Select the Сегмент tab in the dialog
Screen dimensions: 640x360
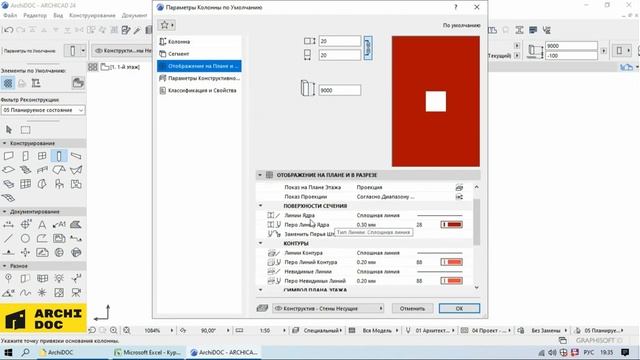(x=199, y=54)
